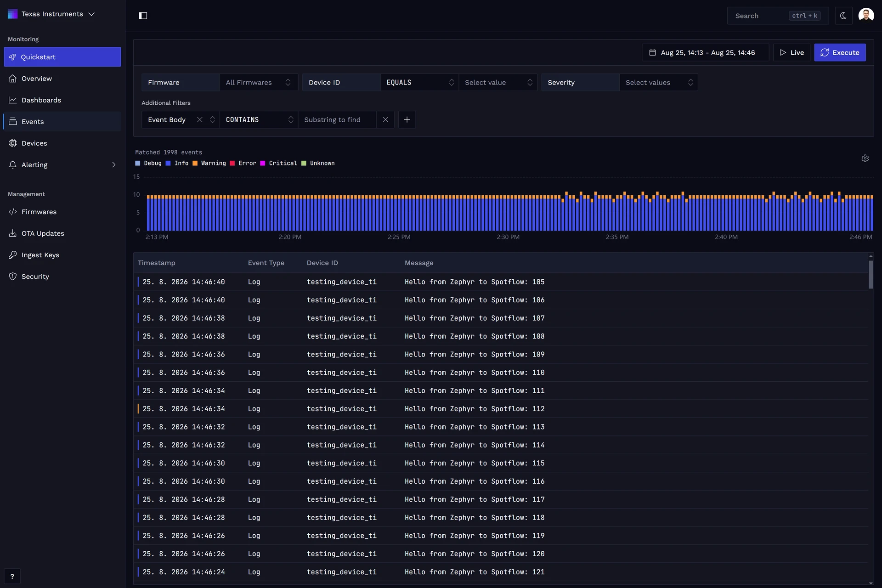Toggle Debug series in legend

click(148, 164)
